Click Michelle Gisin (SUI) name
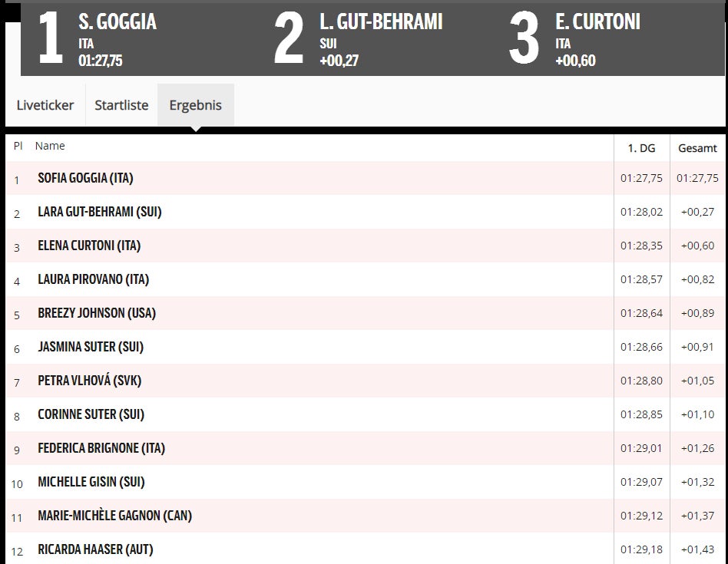 tap(91, 482)
